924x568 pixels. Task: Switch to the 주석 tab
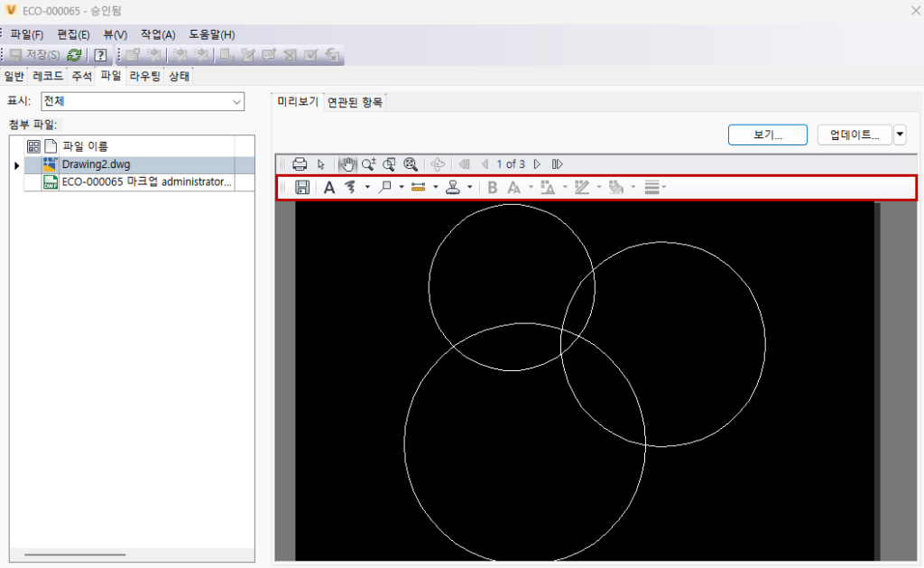(82, 76)
